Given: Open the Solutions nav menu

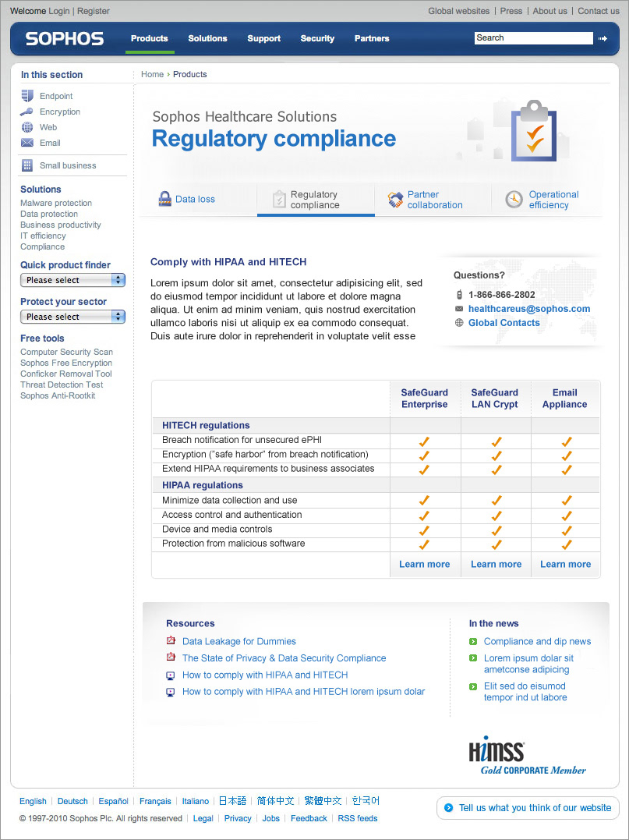Looking at the screenshot, I should pyautogui.click(x=207, y=38).
